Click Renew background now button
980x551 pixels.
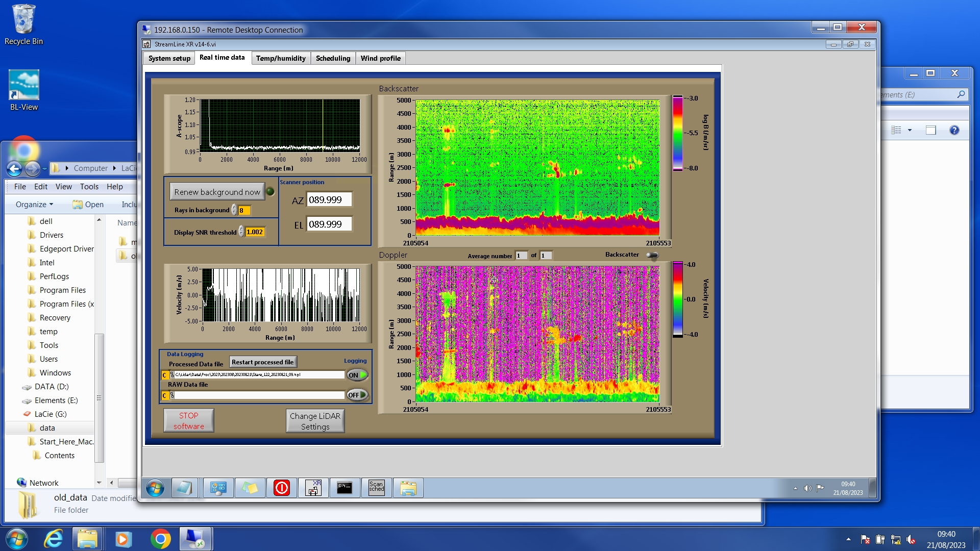217,192
